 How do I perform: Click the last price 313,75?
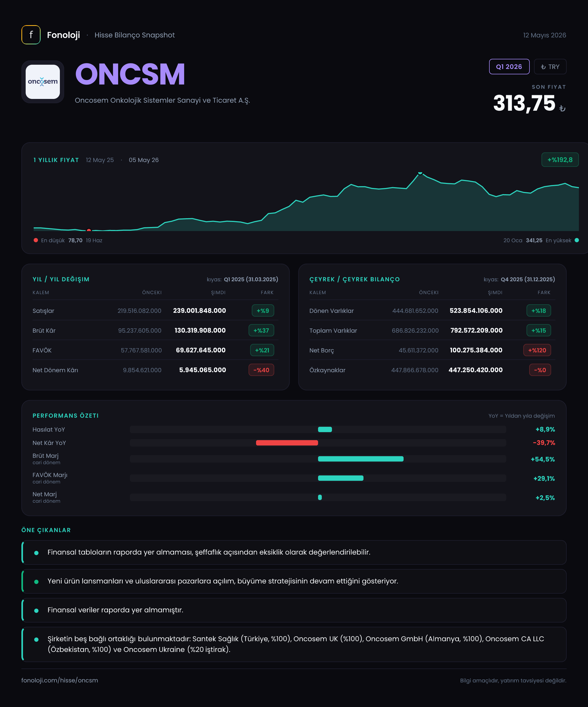pyautogui.click(x=524, y=103)
